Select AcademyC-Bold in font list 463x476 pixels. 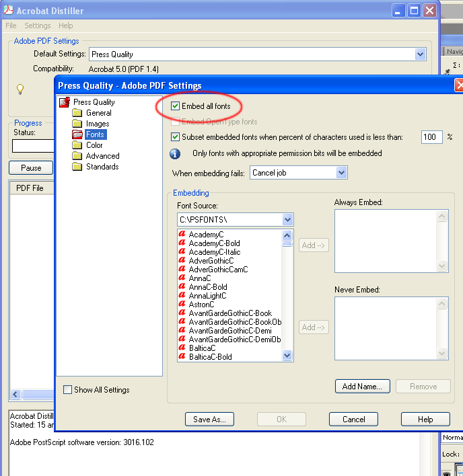click(214, 243)
